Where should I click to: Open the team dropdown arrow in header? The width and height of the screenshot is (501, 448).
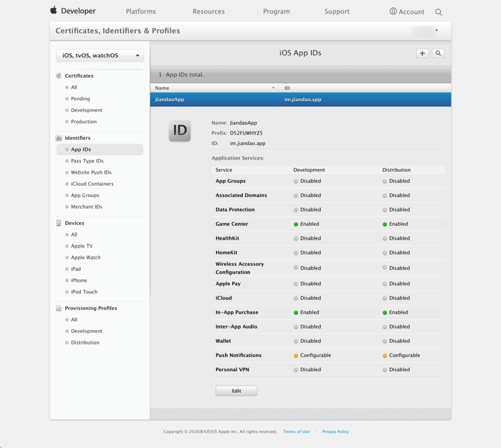(436, 30)
